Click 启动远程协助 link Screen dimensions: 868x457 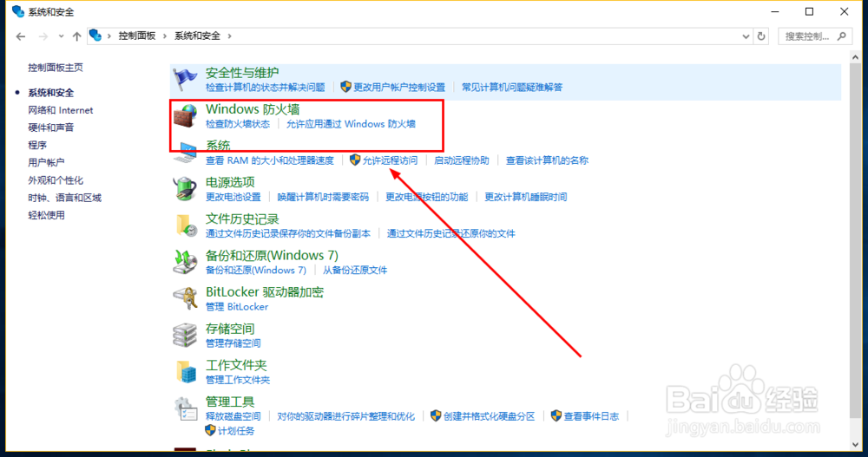(x=461, y=160)
